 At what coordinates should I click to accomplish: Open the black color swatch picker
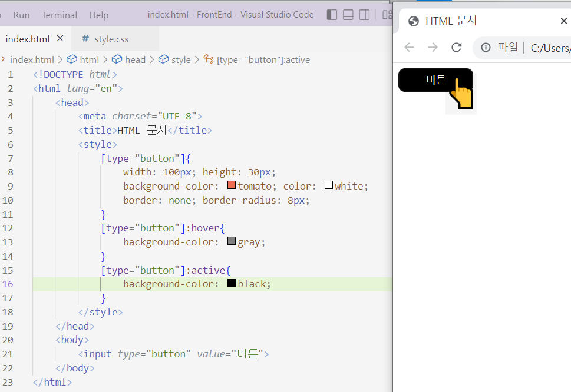pyautogui.click(x=232, y=283)
